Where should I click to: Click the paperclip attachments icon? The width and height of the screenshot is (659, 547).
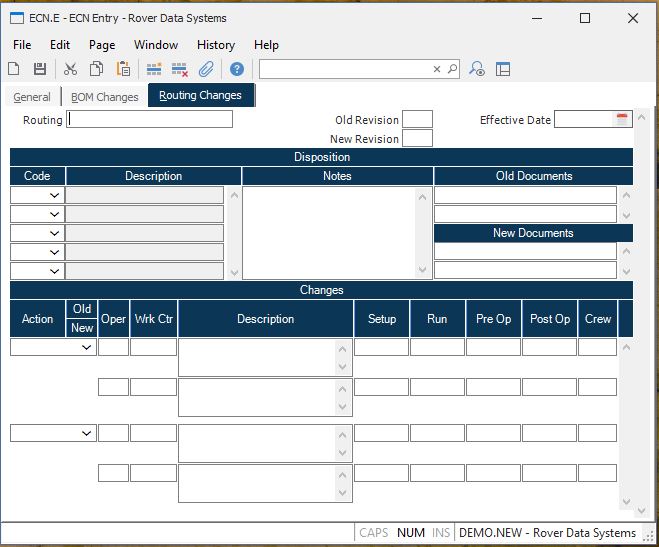pos(206,69)
